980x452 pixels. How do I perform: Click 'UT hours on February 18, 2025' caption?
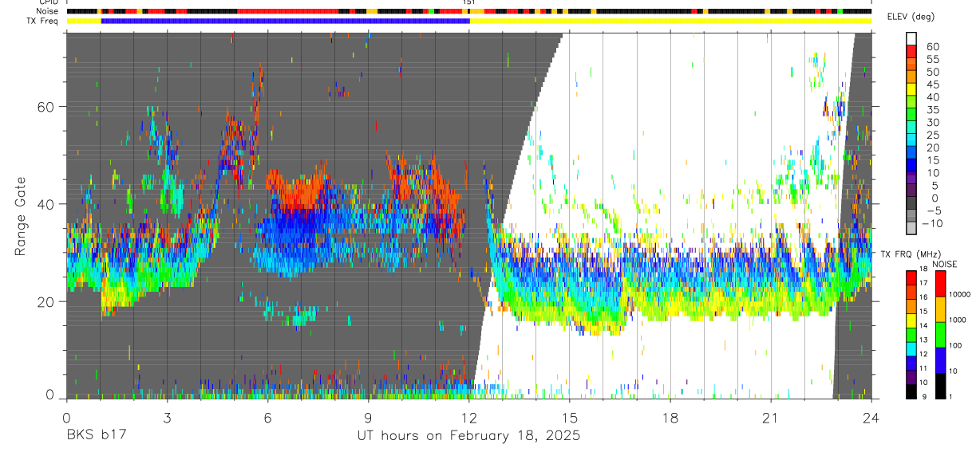point(468,436)
